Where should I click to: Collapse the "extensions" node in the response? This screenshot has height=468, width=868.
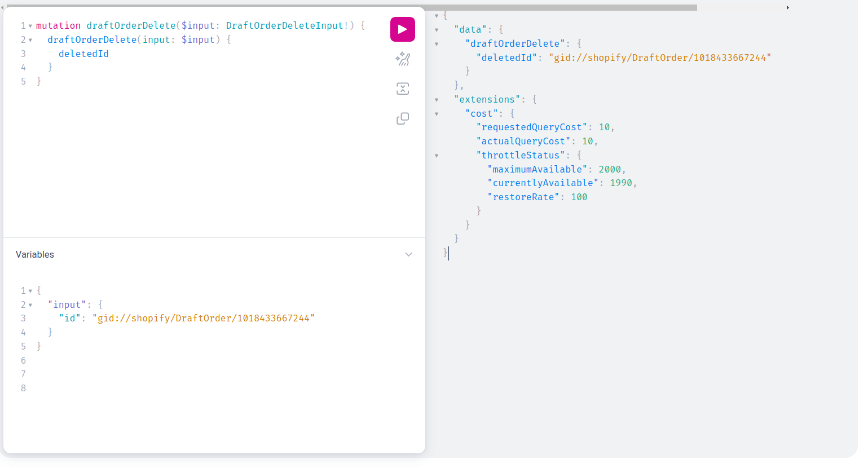tap(437, 100)
